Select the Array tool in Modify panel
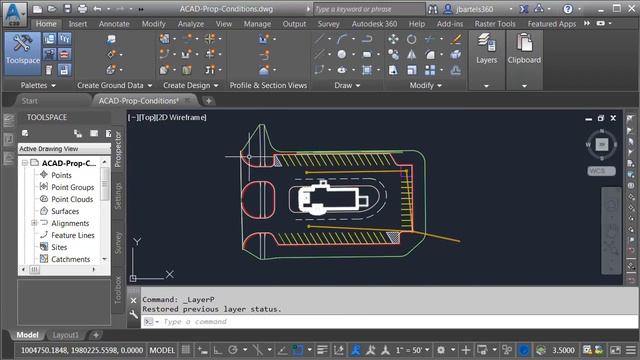The height and width of the screenshot is (360, 640). [x=430, y=70]
